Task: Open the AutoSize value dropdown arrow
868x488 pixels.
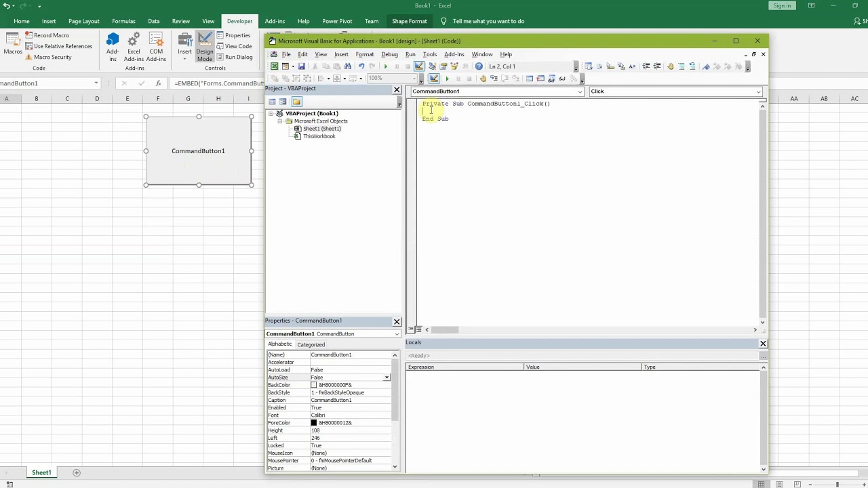Action: click(387, 378)
